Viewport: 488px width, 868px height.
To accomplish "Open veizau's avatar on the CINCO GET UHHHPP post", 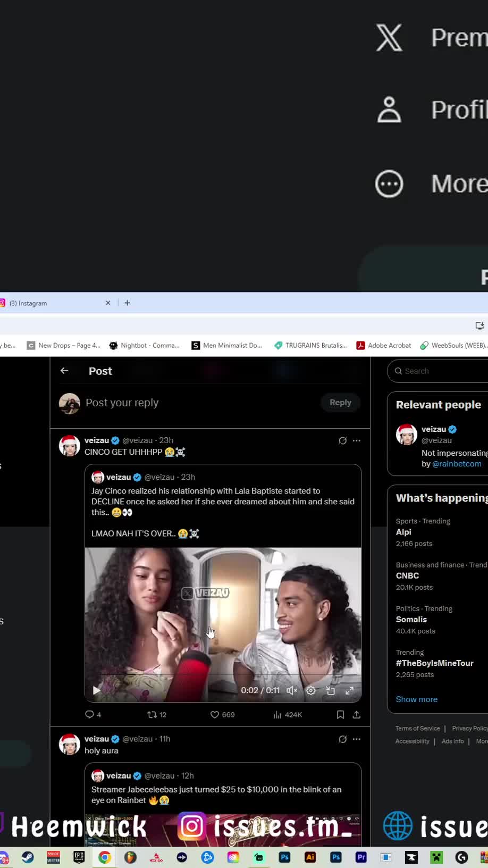I will click(x=69, y=446).
